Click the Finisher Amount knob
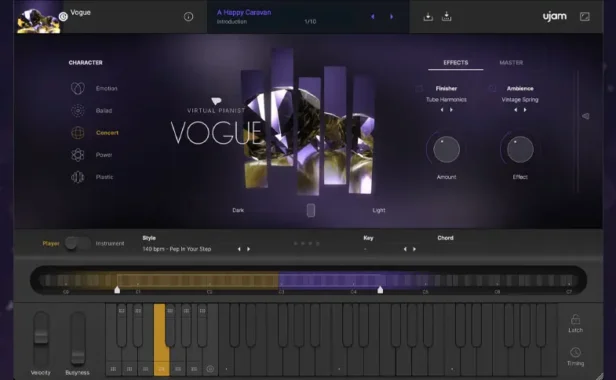This screenshot has width=616, height=380. click(x=446, y=150)
